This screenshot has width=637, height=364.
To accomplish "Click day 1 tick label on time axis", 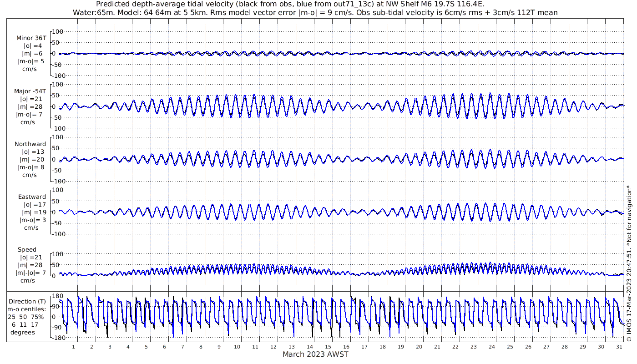I will (73, 347).
